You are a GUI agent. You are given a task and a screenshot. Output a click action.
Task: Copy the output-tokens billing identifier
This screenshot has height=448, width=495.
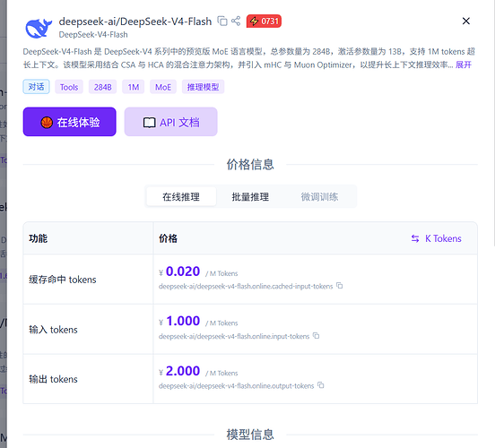click(x=321, y=385)
